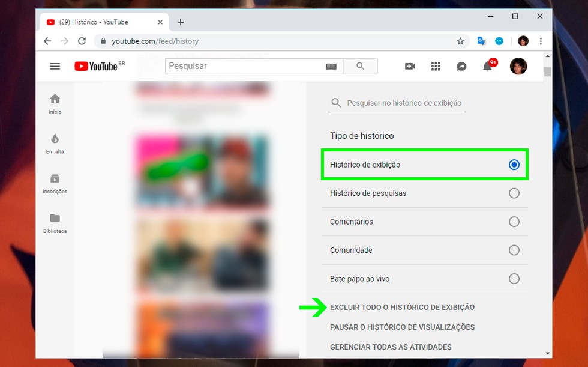The image size is (588, 367).
Task: Click the page scrollbar down arrow
Action: tap(547, 353)
